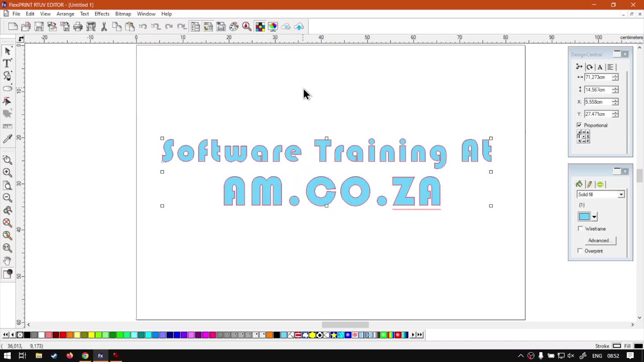Click the Printer icon in toolbar
This screenshot has height=362, width=644.
78,27
